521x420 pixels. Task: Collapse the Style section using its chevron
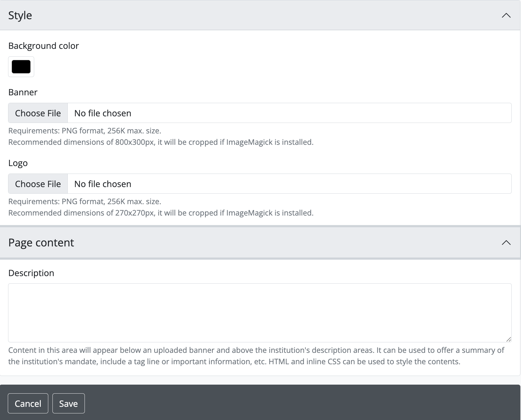pyautogui.click(x=506, y=15)
